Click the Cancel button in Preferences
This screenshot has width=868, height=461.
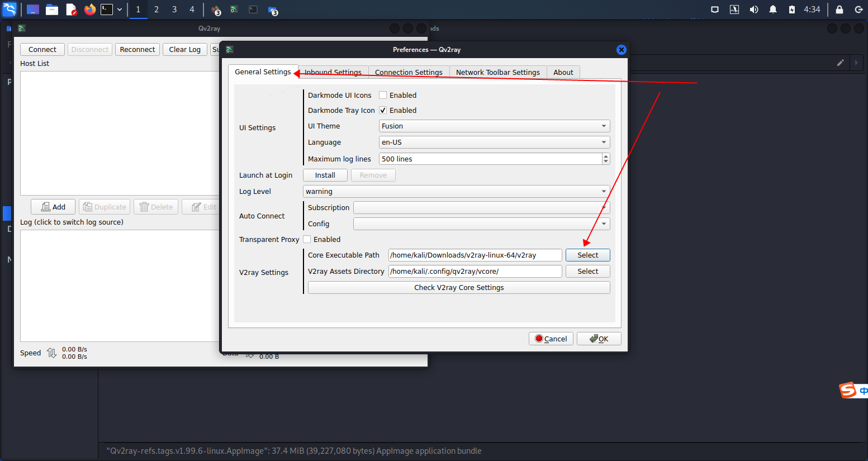click(x=551, y=339)
